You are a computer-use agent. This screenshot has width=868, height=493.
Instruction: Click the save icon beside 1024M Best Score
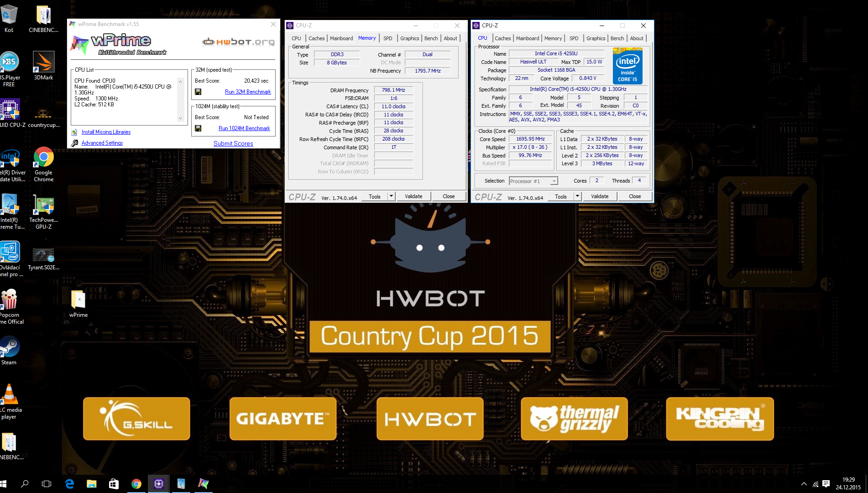(198, 128)
